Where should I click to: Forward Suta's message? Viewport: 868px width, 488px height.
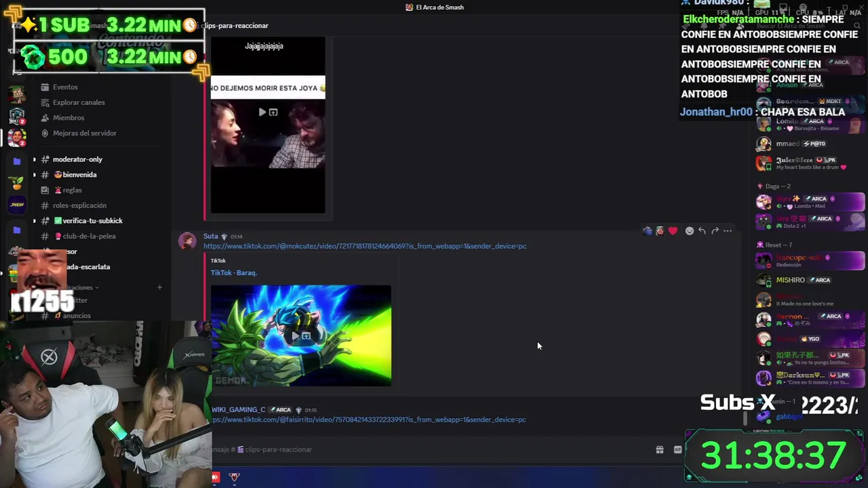[x=715, y=231]
